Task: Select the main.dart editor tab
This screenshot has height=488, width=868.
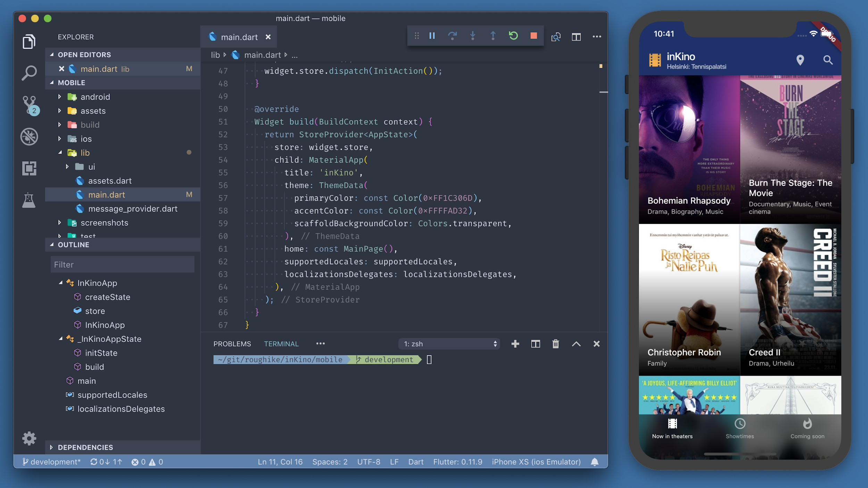Action: point(240,37)
